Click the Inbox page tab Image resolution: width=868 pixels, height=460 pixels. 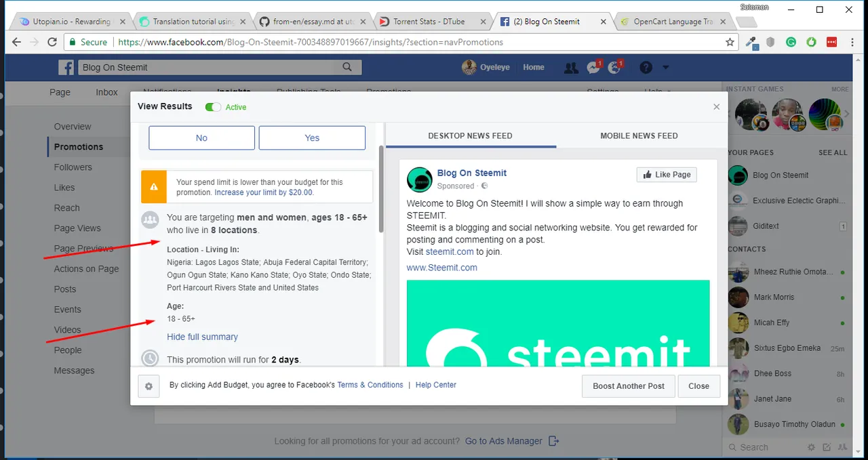click(x=106, y=92)
